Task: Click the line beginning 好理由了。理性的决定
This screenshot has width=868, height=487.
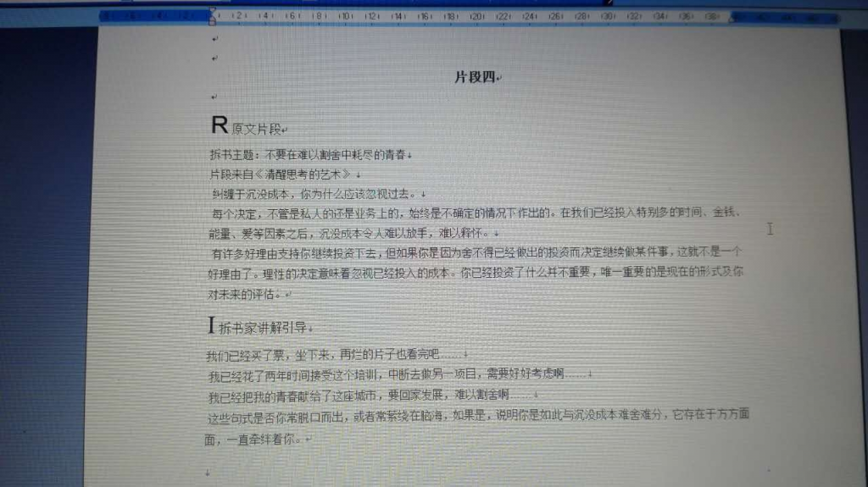Action: click(x=475, y=272)
